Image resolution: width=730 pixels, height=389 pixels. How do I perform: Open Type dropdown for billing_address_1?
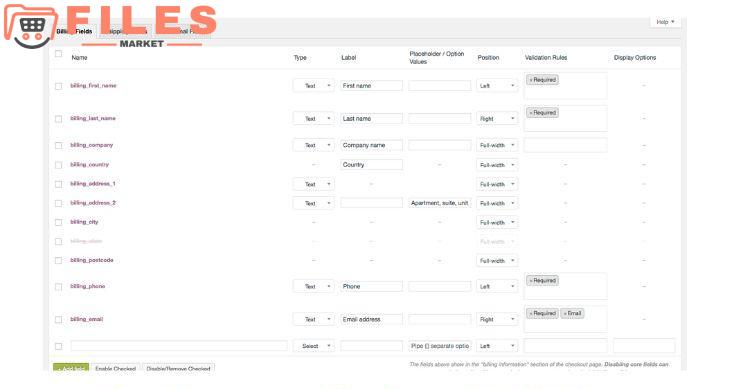point(313,184)
